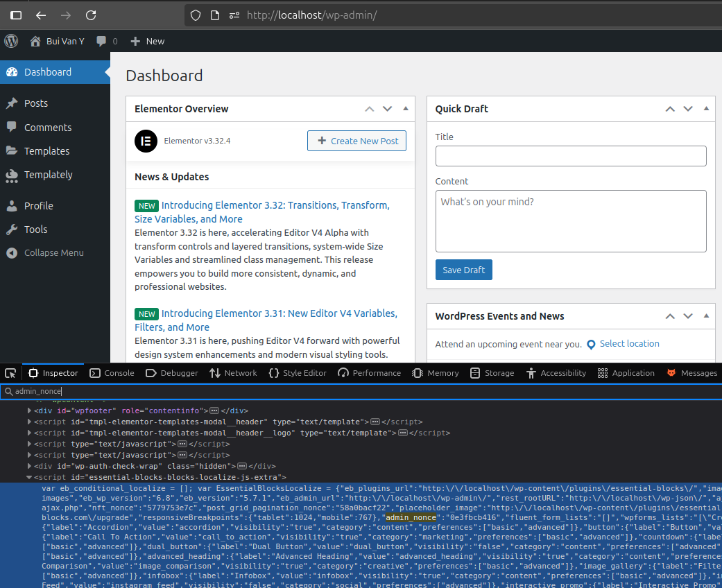Activate the element picker tool in DevTools

[x=10, y=373]
